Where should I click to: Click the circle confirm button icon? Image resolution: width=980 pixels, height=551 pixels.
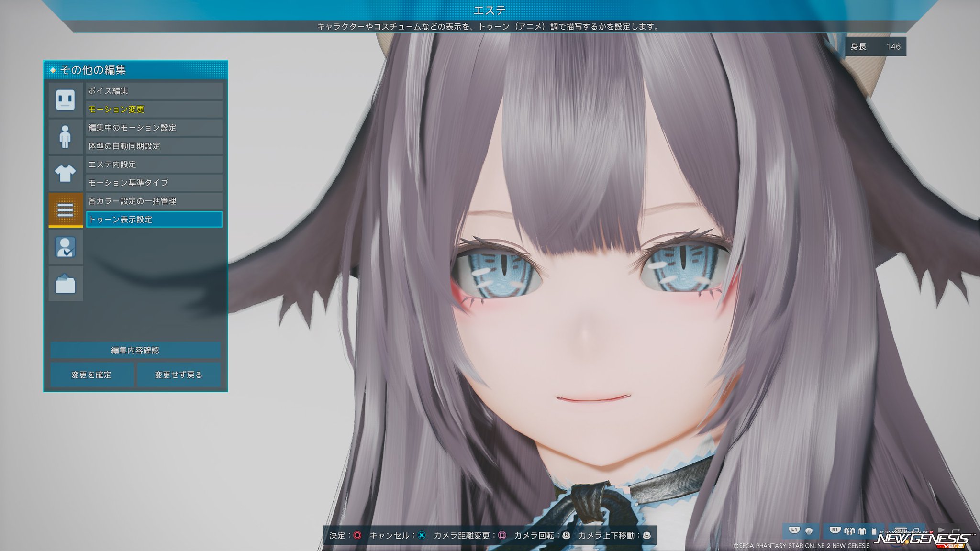[x=357, y=535]
